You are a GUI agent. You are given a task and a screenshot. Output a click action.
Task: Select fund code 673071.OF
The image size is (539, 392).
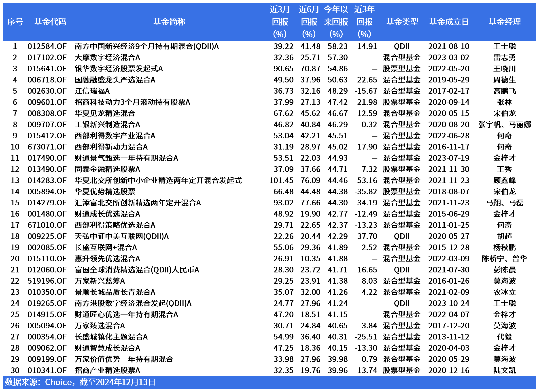pyautogui.click(x=47, y=147)
